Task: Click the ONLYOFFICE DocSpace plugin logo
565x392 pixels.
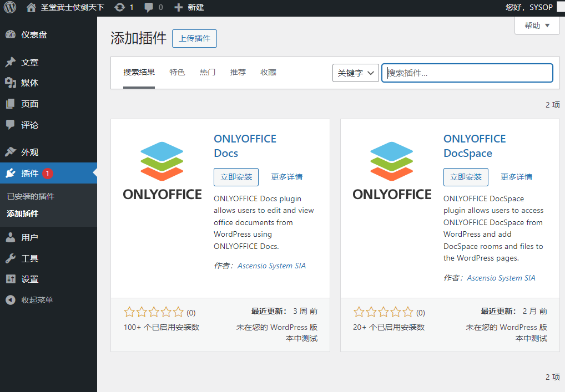Action: click(392, 171)
